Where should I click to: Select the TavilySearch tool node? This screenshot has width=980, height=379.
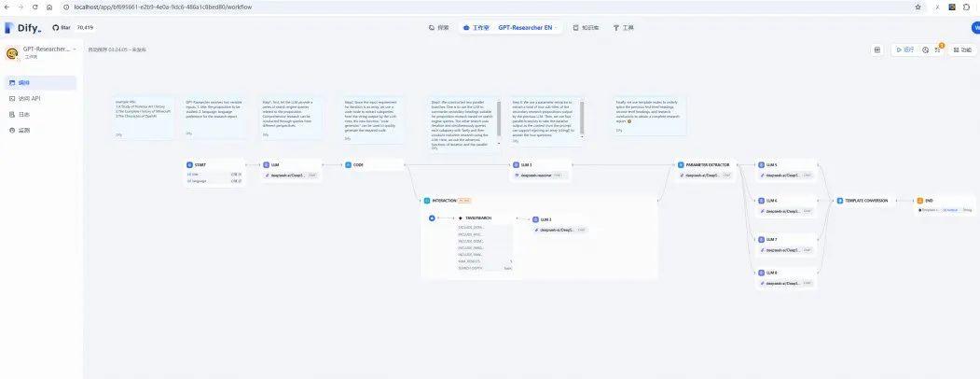click(x=483, y=244)
